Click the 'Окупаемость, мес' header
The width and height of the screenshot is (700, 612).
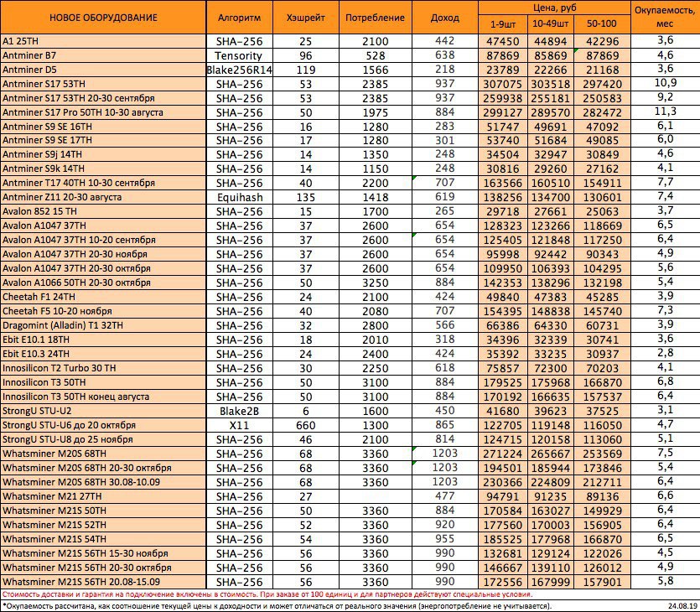click(x=665, y=18)
